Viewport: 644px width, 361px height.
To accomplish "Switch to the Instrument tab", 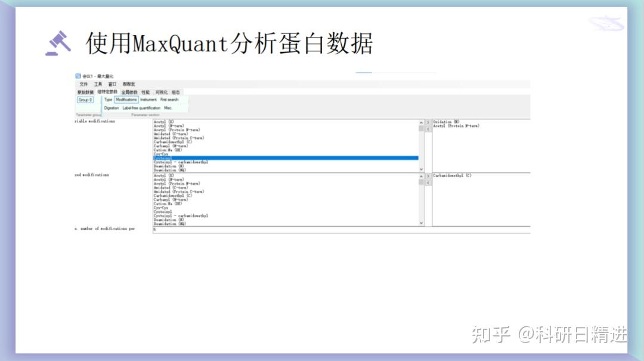I will click(x=148, y=100).
